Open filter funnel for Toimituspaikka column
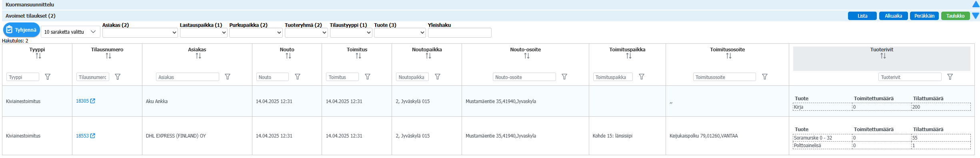This screenshot has width=980, height=158. [x=642, y=77]
